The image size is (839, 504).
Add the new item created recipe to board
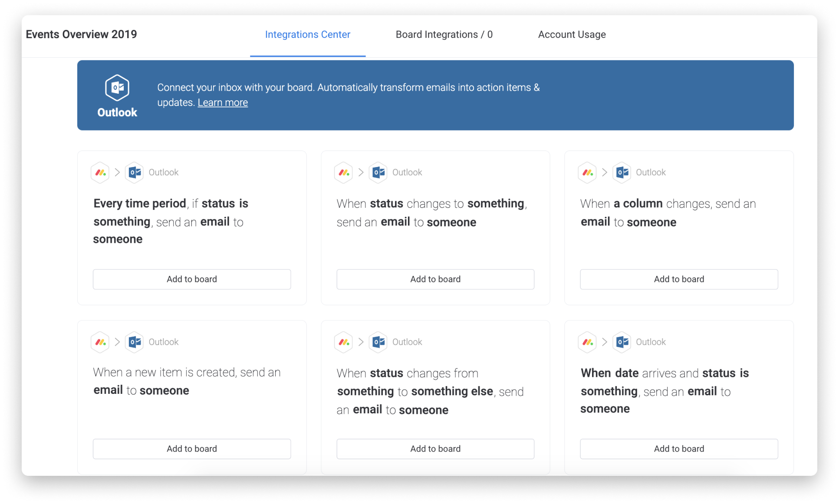(x=191, y=448)
